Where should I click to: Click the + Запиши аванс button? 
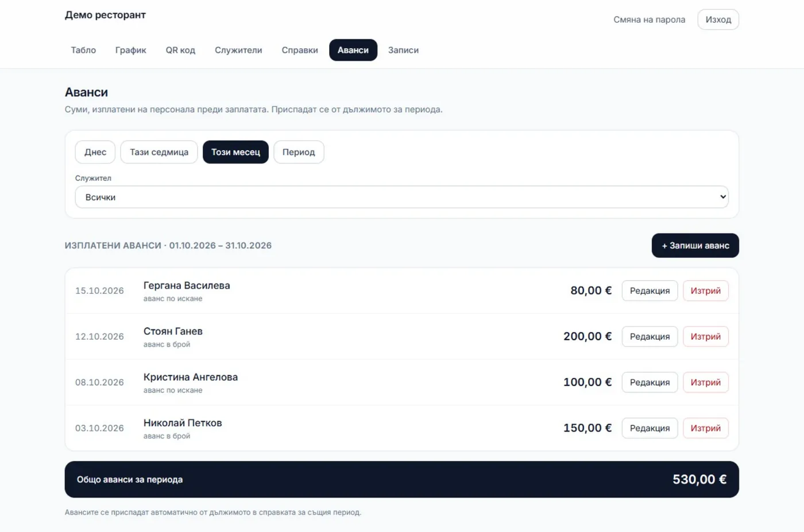(695, 246)
